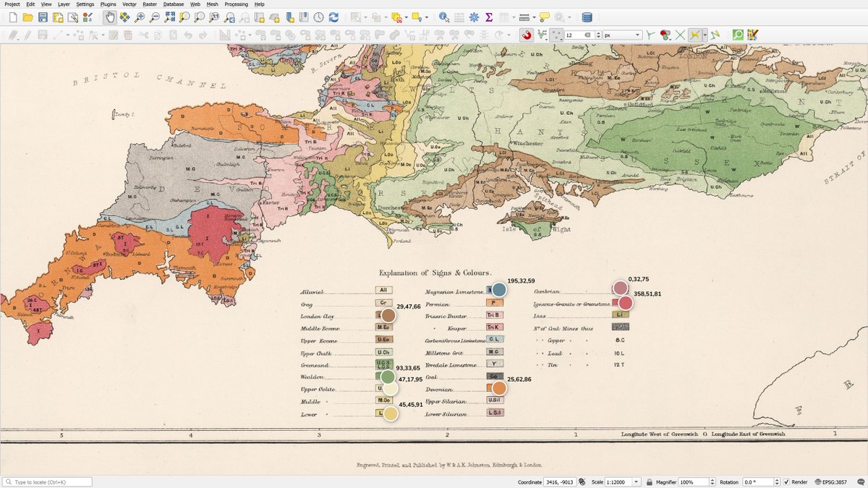Click the brown swatch 29,47,66
Viewport: 868px width, 488px height.
pyautogui.click(x=388, y=316)
